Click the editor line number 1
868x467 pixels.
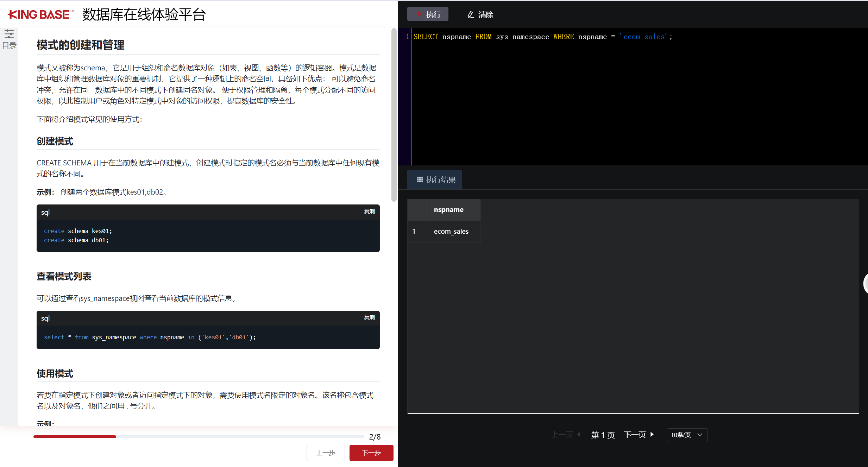(x=407, y=37)
